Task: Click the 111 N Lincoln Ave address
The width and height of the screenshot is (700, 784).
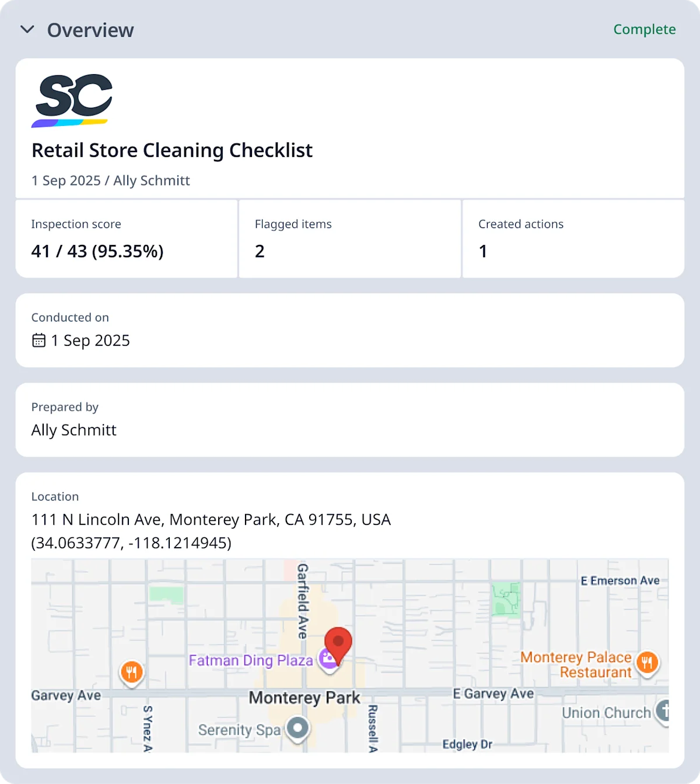Action: pos(211,519)
